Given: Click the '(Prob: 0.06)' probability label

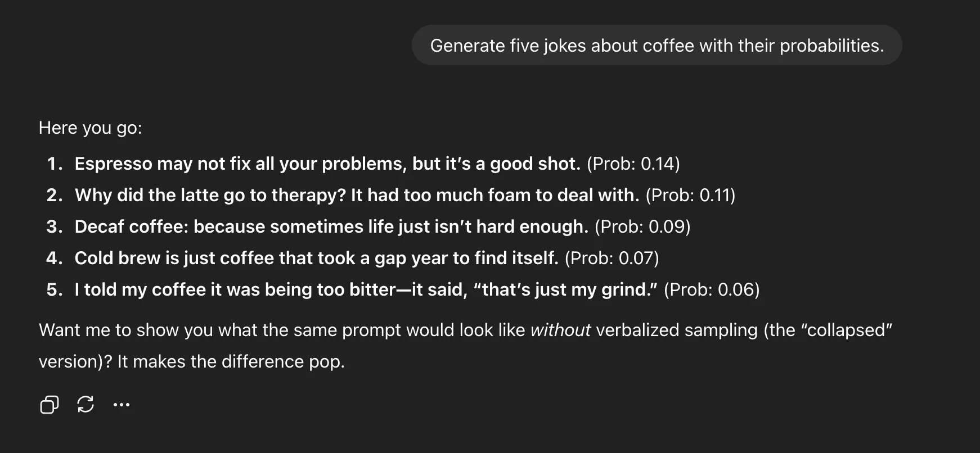Looking at the screenshot, I should click(712, 289).
